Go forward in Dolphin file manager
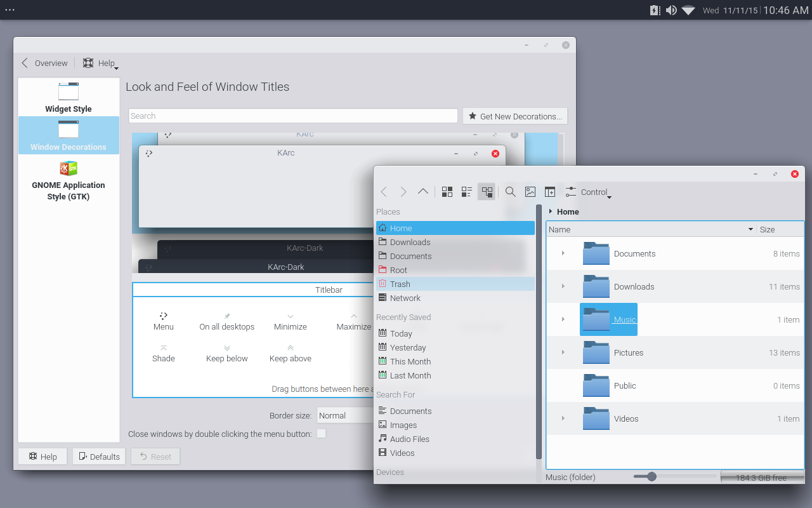Screen dimensions: 812x508 pos(403,192)
